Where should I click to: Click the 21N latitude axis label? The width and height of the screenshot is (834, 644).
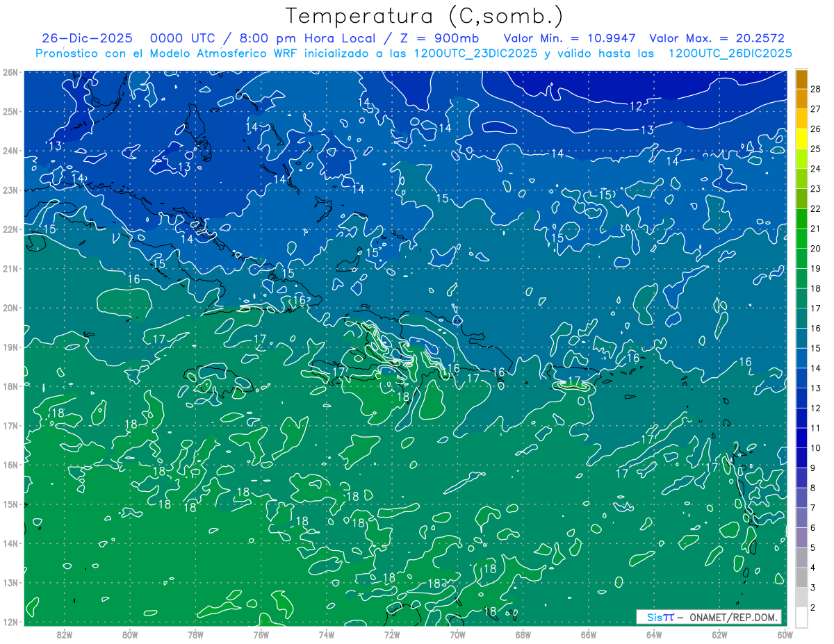click(10, 268)
